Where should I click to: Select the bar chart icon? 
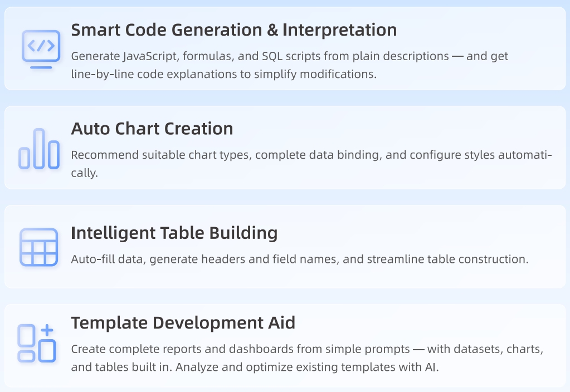(x=39, y=149)
